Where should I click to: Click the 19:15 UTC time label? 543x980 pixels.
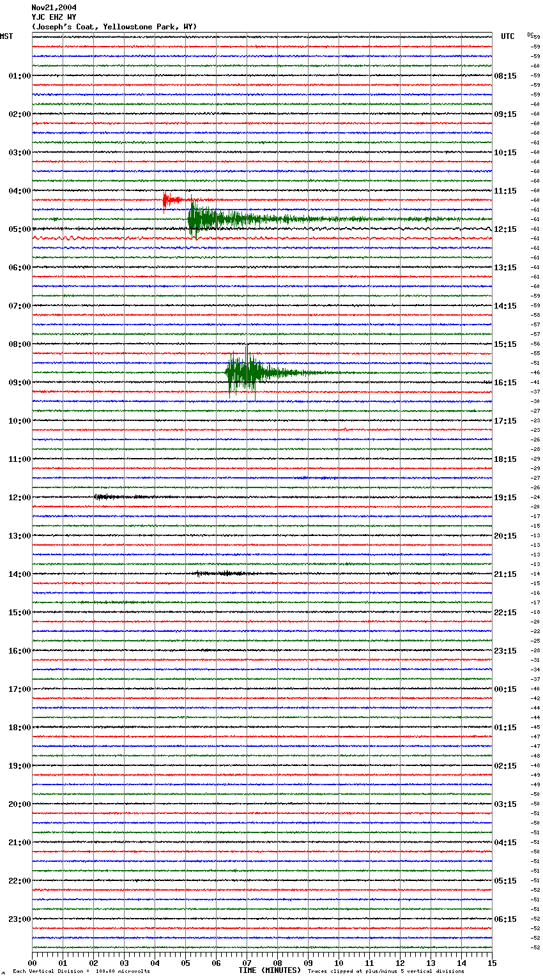click(x=505, y=498)
